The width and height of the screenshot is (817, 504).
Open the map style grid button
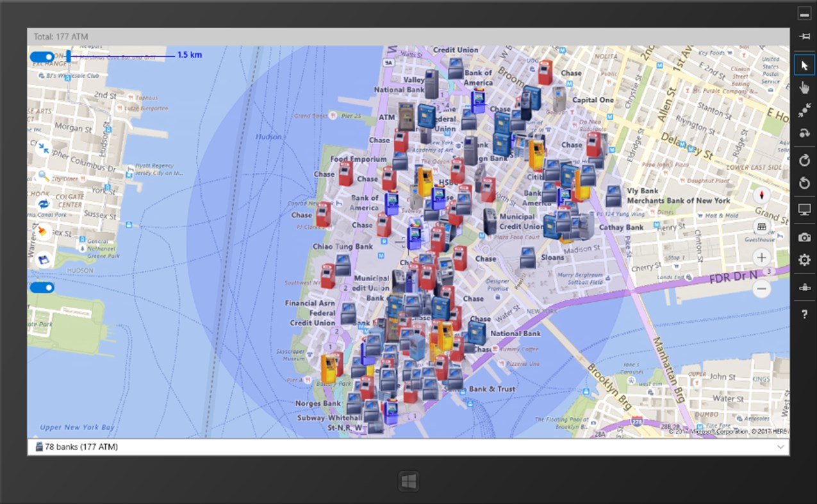[761, 227]
